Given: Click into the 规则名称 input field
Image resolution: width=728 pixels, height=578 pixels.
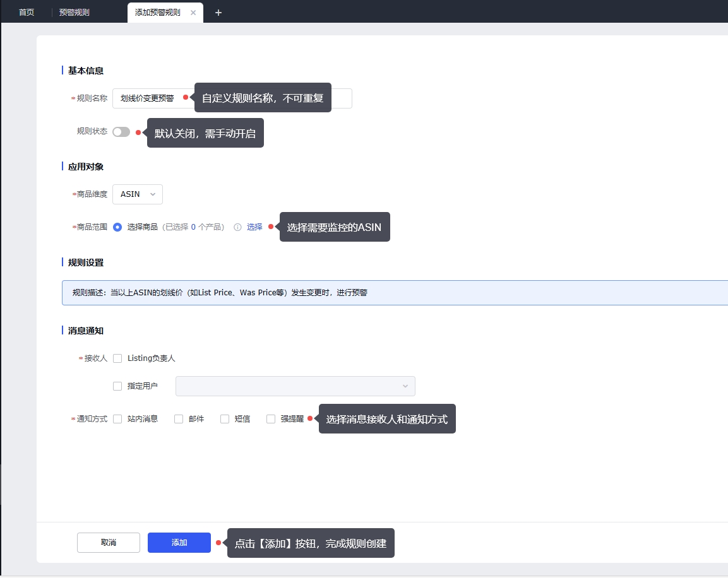Looking at the screenshot, I should 150,98.
